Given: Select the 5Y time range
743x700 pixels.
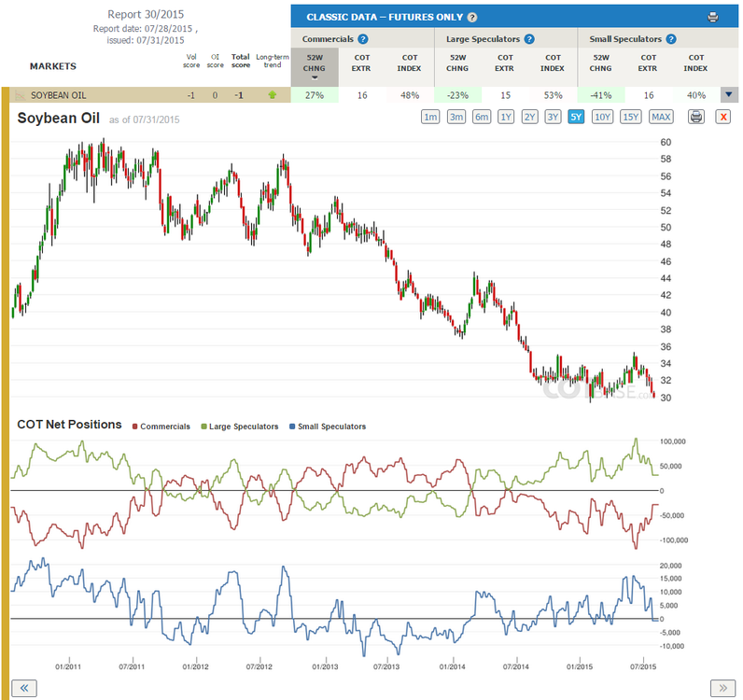Looking at the screenshot, I should click(x=576, y=117).
